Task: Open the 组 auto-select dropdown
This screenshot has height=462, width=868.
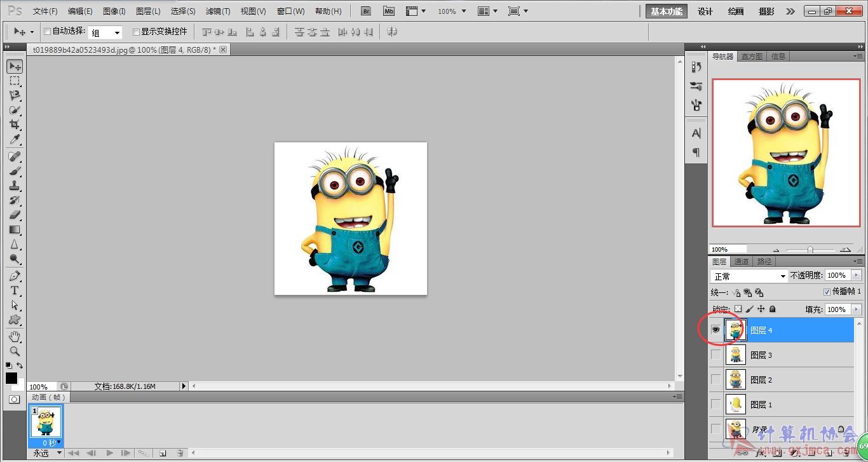Action: pyautogui.click(x=105, y=32)
